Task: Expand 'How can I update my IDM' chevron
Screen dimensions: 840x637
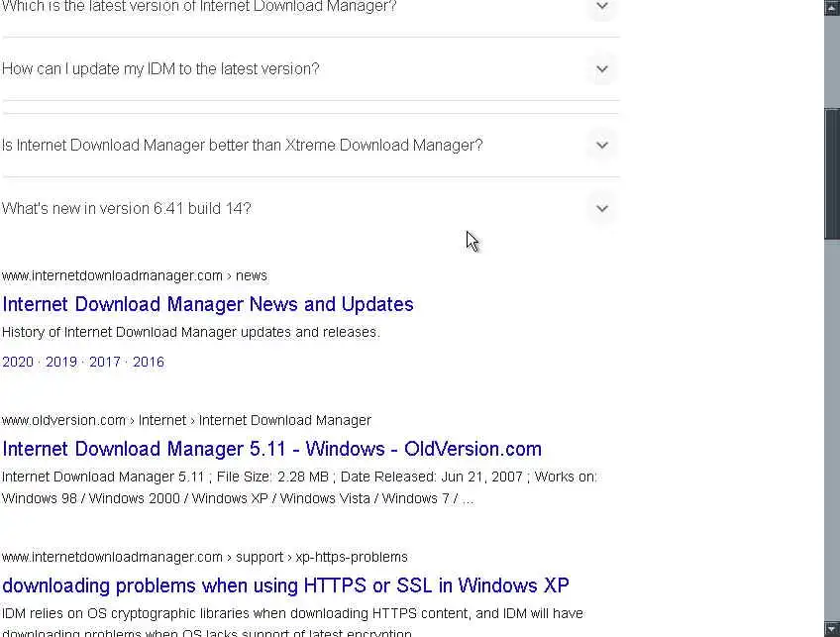Action: pos(602,69)
